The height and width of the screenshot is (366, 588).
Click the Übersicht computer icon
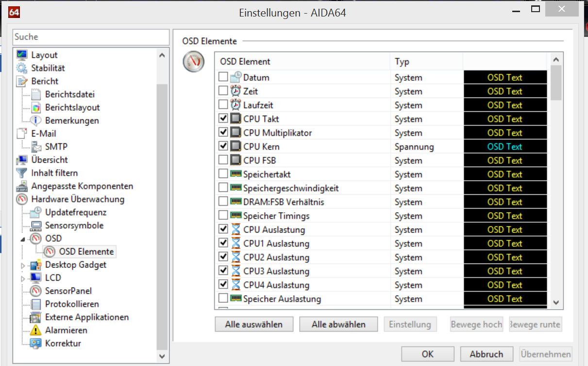22,160
